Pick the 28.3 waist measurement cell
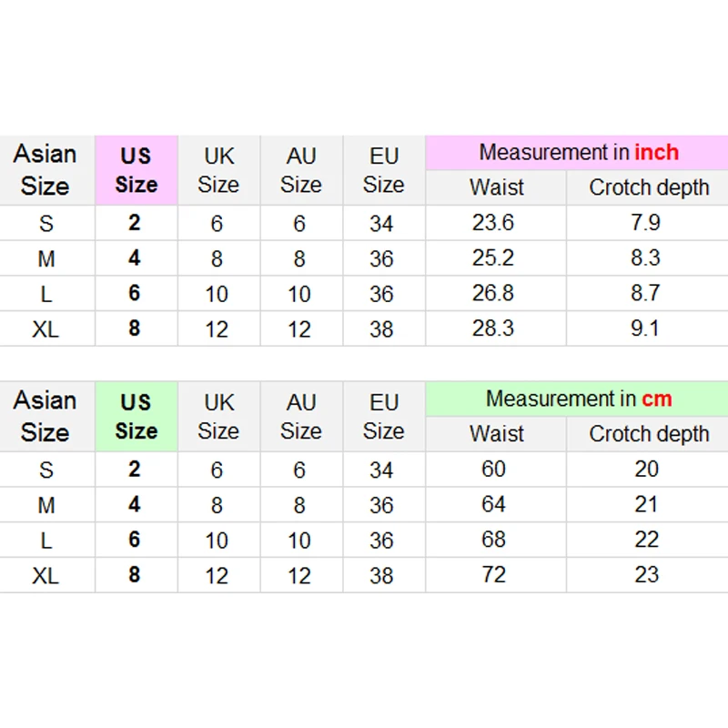The width and height of the screenshot is (728, 728). 493,329
